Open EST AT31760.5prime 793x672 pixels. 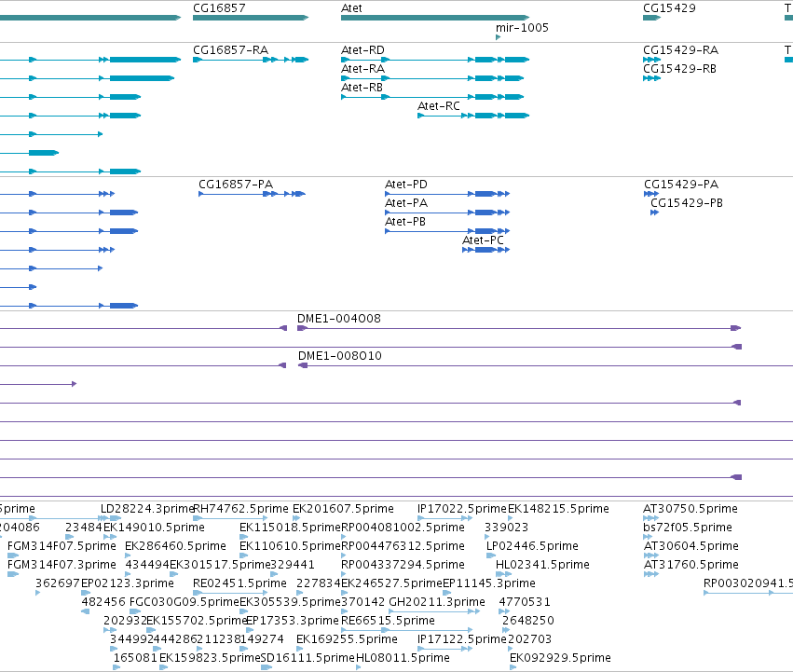(690, 565)
